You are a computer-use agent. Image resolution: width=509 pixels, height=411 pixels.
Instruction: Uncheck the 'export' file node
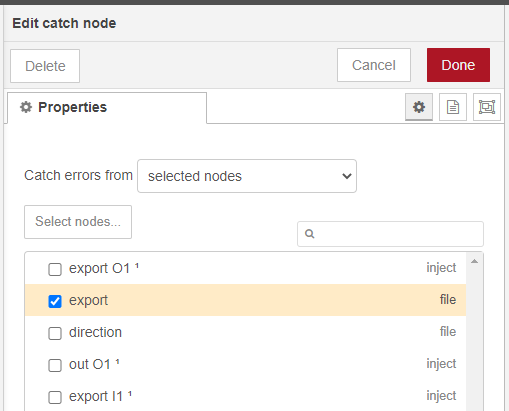[55, 301]
